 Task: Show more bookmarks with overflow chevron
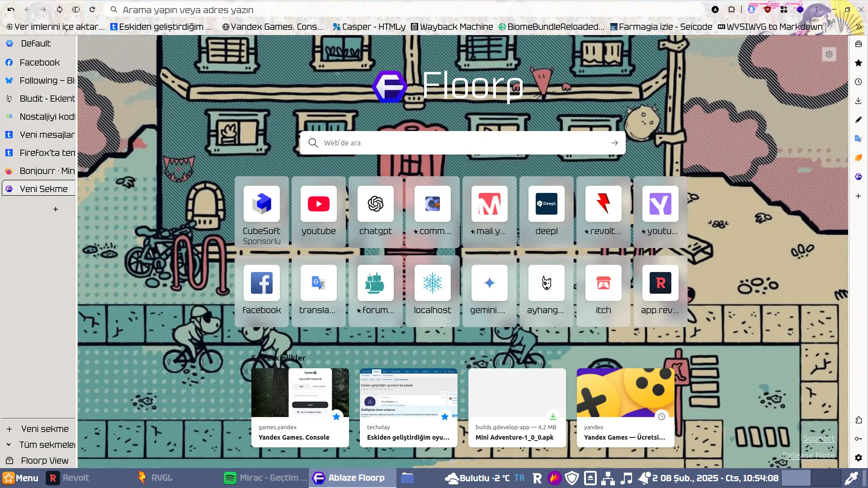[859, 27]
